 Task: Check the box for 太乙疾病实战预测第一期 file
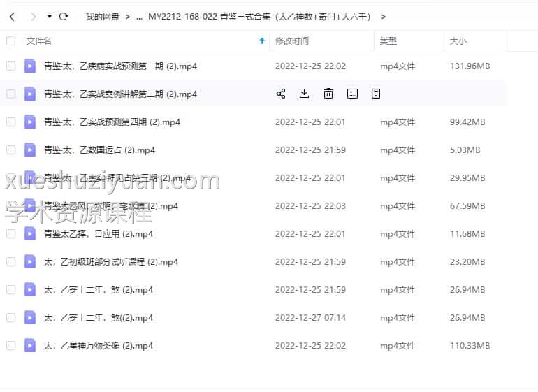coord(10,66)
